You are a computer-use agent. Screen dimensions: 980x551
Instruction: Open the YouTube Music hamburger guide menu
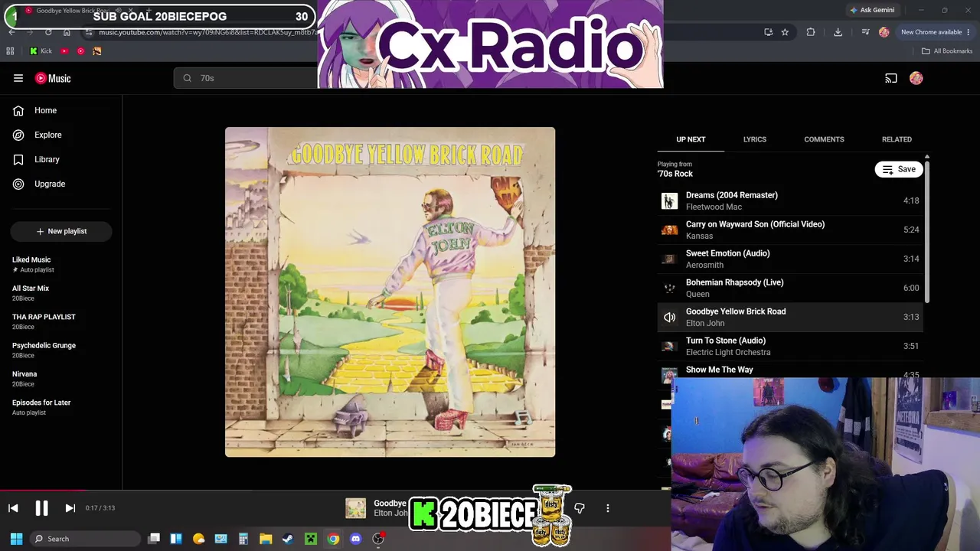(18, 78)
